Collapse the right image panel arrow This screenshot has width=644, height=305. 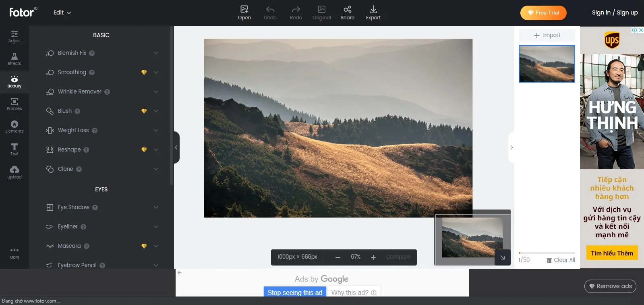[511, 147]
